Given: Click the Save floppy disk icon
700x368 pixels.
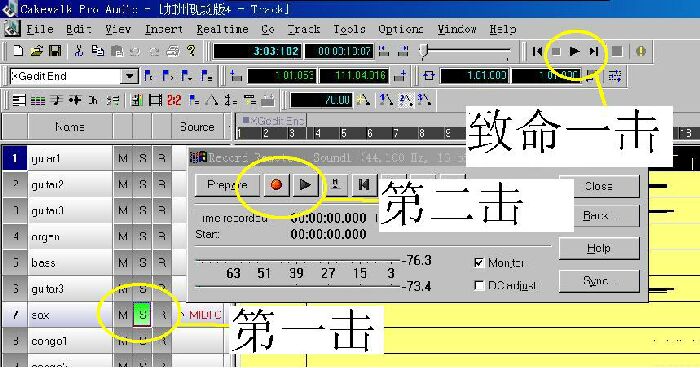Looking at the screenshot, I should [x=55, y=51].
